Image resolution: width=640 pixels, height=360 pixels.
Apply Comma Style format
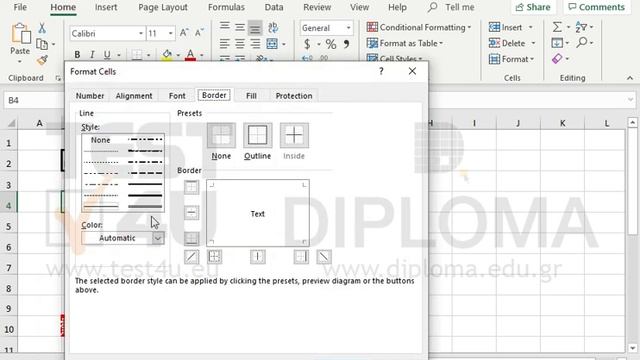pos(346,44)
